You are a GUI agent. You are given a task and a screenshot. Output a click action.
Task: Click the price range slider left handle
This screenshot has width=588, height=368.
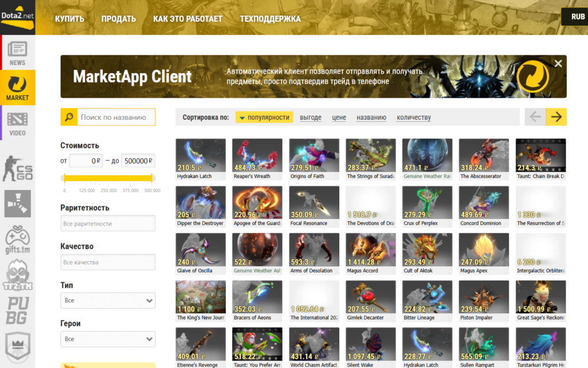click(x=64, y=178)
